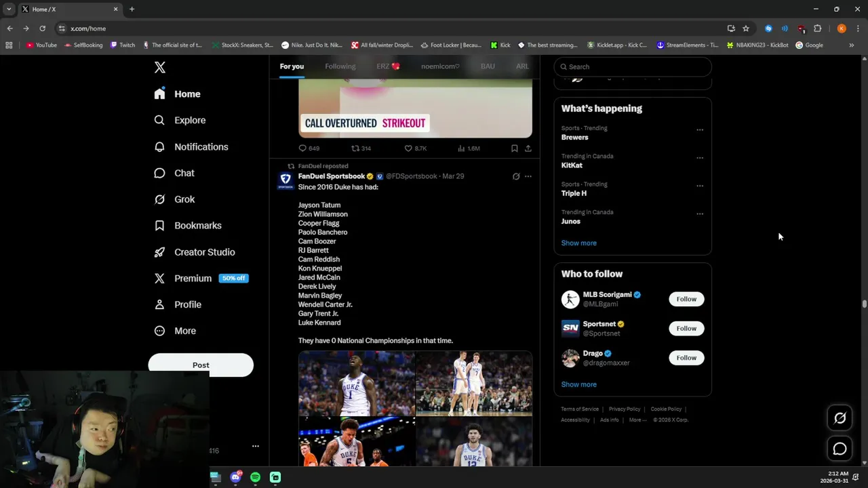868x488 pixels.
Task: Open Bookmarks in the sidebar
Action: [x=188, y=226]
